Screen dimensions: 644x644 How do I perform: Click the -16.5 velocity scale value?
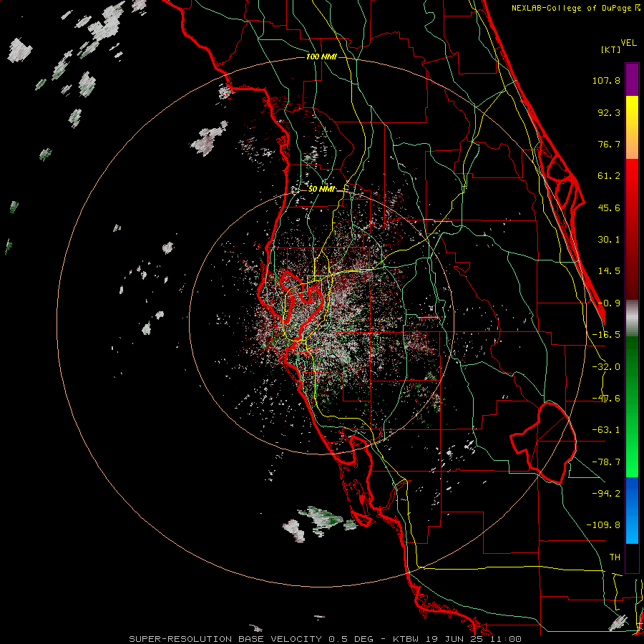(606, 335)
